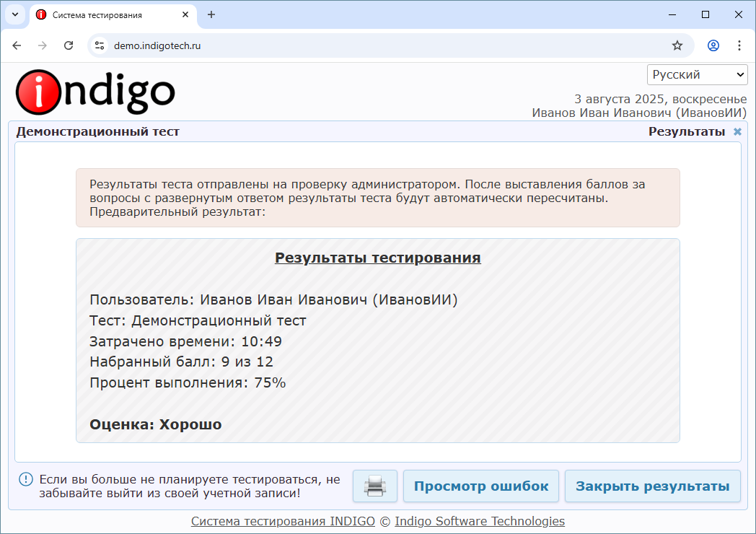Open Система тестирования INDIGO link
This screenshot has width=756, height=534.
pos(283,522)
